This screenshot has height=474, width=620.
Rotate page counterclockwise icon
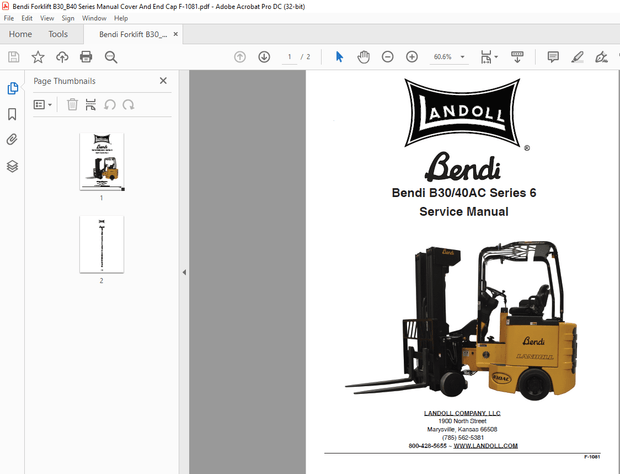coord(110,105)
